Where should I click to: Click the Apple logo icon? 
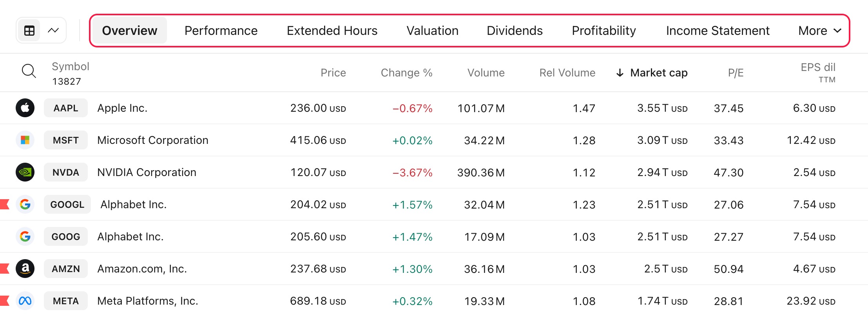(x=25, y=108)
